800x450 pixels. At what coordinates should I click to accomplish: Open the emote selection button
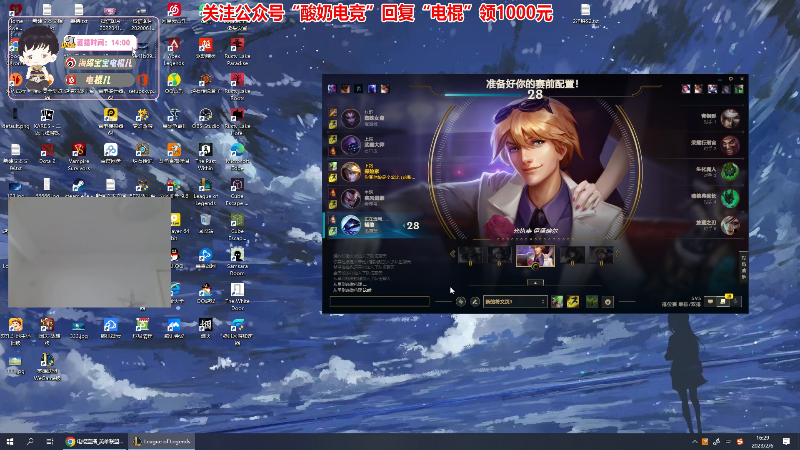click(608, 302)
